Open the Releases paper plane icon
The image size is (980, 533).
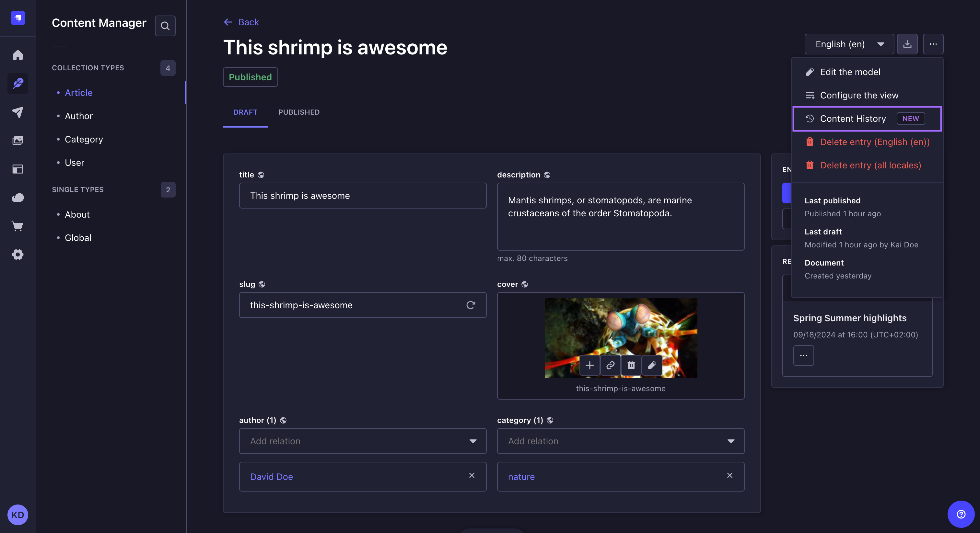pyautogui.click(x=17, y=112)
